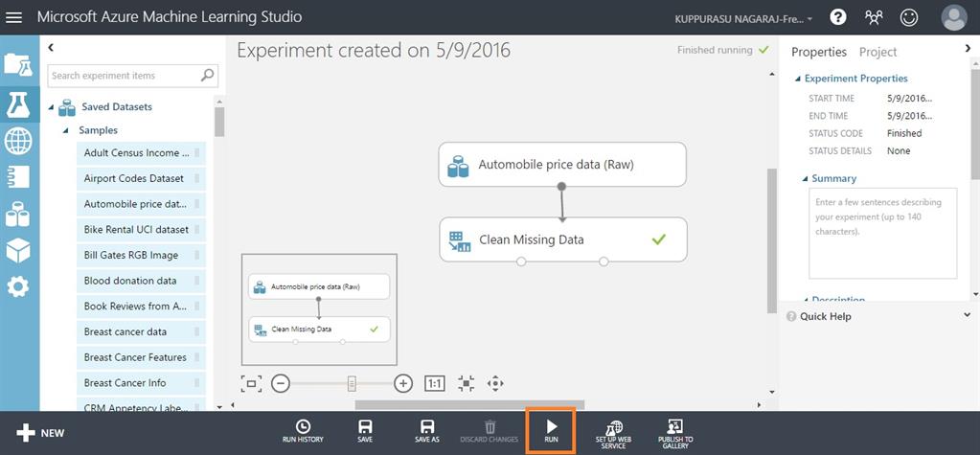Viewport: 980px width, 455px height.
Task: Collapse the module palette left chevron
Action: pyautogui.click(x=51, y=48)
